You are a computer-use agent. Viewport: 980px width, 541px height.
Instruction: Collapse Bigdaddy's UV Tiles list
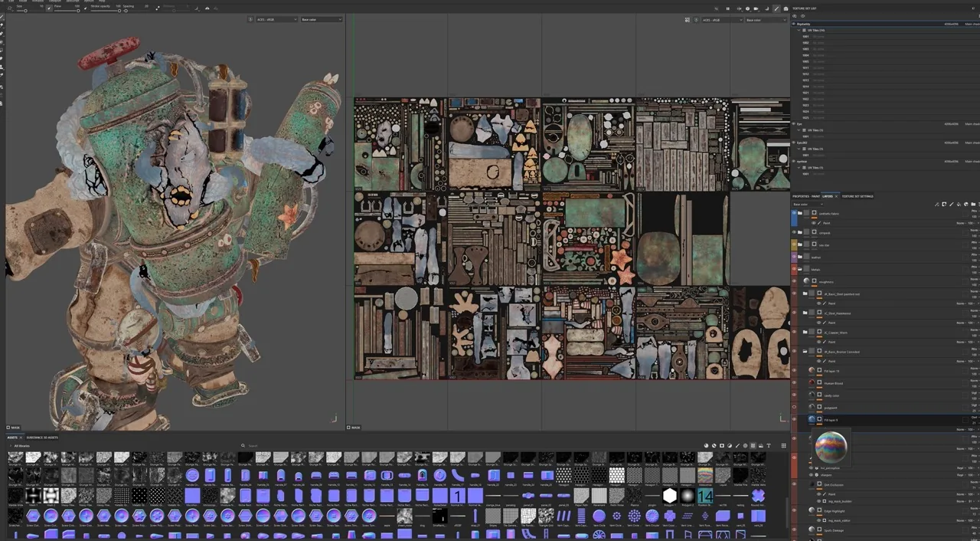(800, 31)
